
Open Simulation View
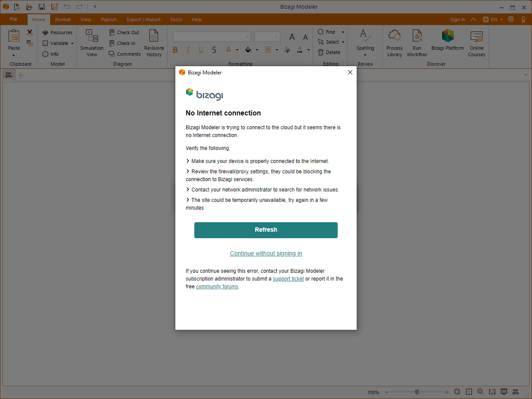(92, 43)
